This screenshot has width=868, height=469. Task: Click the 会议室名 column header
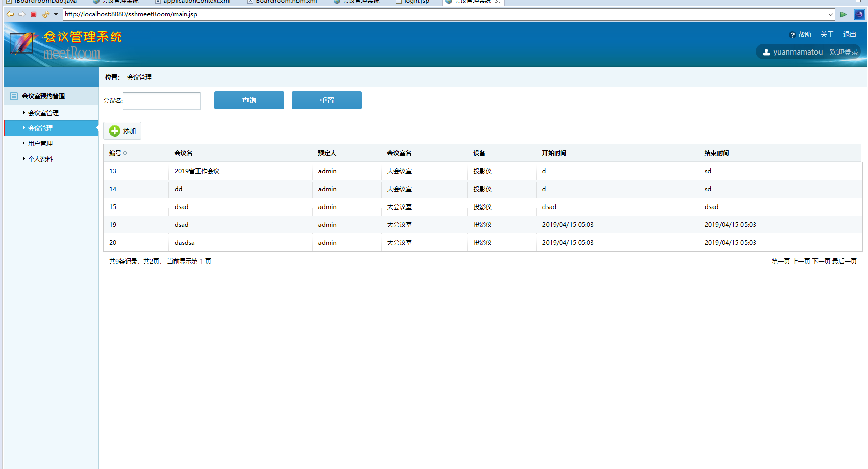[x=399, y=153]
